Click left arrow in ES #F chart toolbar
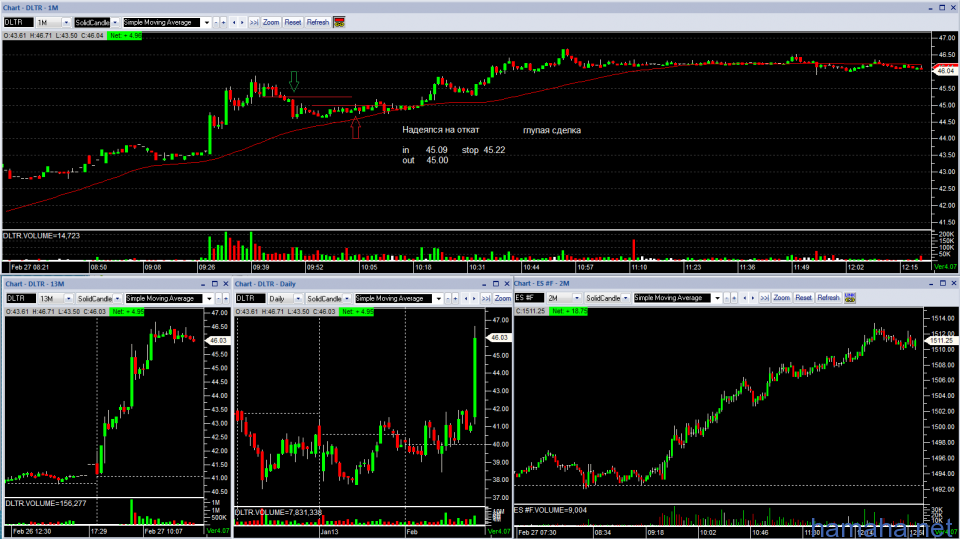Viewport: 960px width, 539px height. [744, 298]
